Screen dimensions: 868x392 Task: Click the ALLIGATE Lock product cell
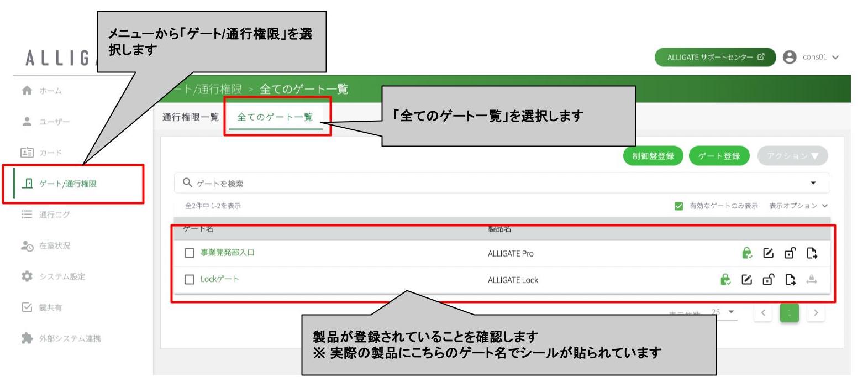513,280
